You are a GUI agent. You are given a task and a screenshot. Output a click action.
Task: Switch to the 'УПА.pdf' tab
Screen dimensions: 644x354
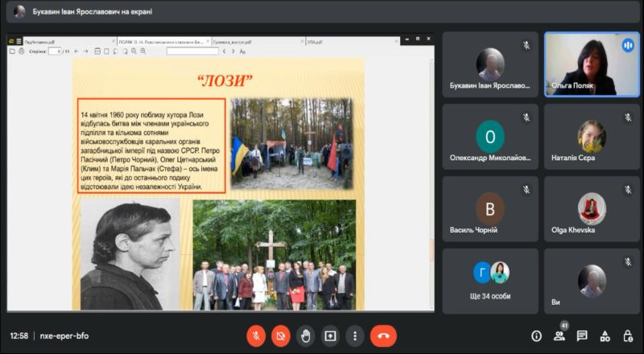pyautogui.click(x=352, y=42)
